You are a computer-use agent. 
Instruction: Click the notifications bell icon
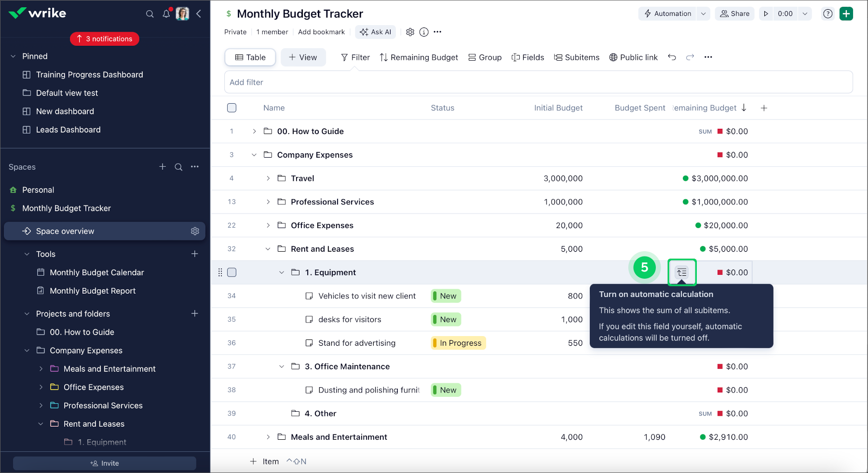(x=166, y=14)
